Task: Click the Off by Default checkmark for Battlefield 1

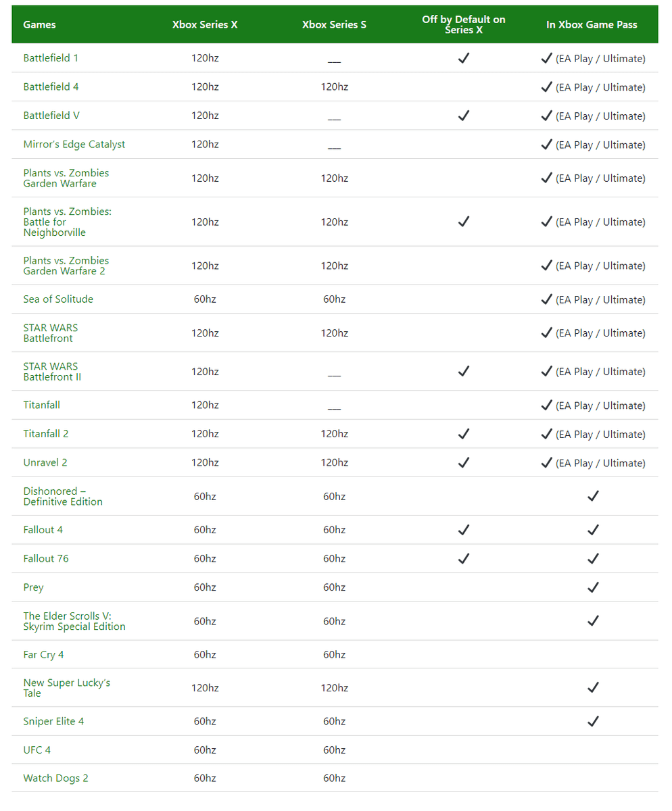Action: click(x=464, y=58)
